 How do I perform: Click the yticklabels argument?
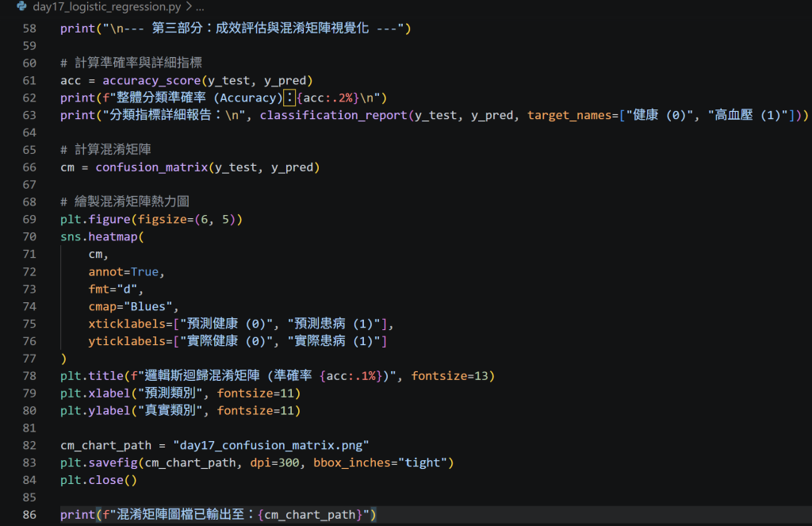(x=127, y=341)
